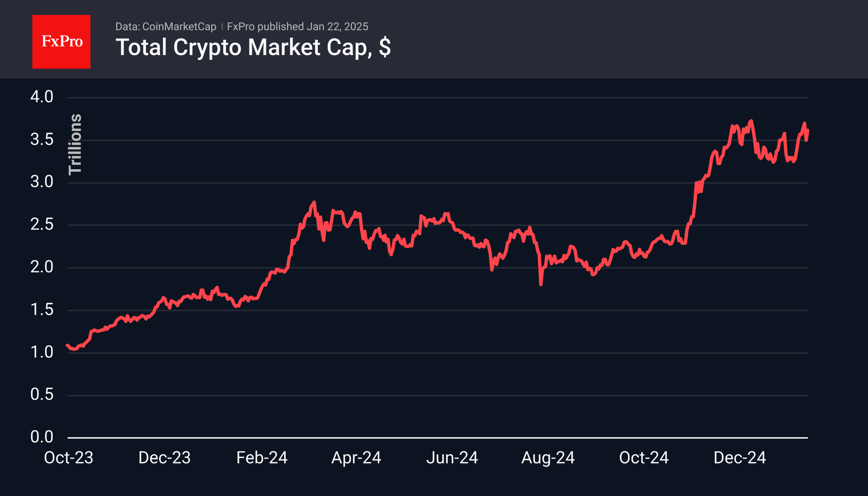This screenshot has height=496, width=868.
Task: Click the Dec-24 x-axis label
Action: tap(739, 458)
